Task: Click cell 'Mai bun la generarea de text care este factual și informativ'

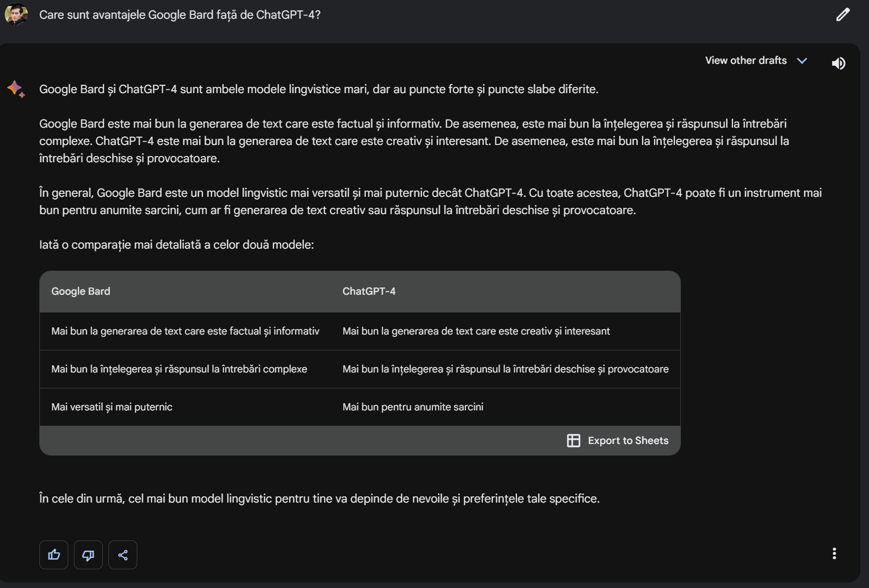Action: click(185, 331)
